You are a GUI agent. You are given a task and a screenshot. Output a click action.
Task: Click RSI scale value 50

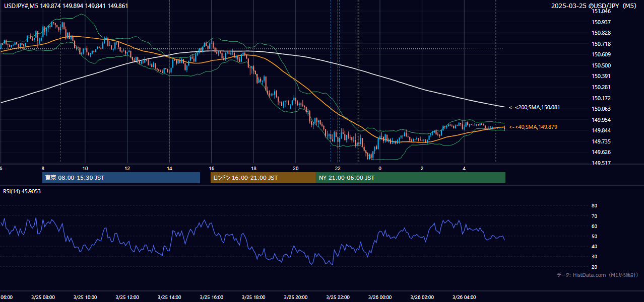(594, 236)
